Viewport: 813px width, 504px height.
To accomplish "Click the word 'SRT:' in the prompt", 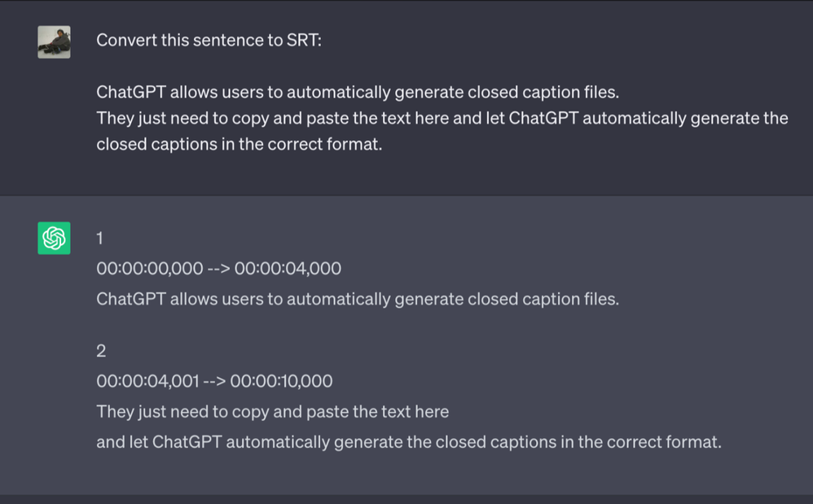I will click(305, 40).
